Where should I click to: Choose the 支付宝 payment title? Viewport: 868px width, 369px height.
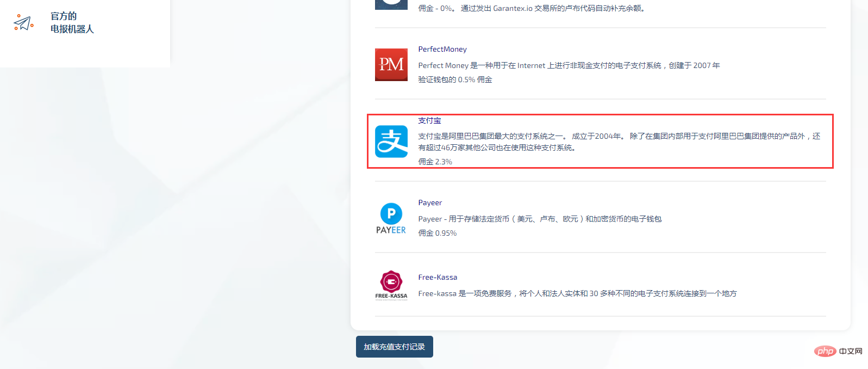tap(429, 120)
